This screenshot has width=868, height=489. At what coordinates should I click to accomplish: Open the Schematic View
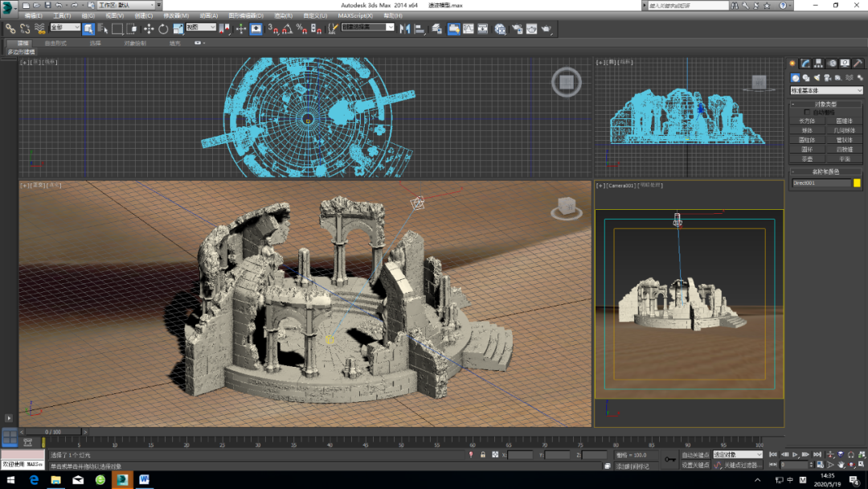[483, 29]
